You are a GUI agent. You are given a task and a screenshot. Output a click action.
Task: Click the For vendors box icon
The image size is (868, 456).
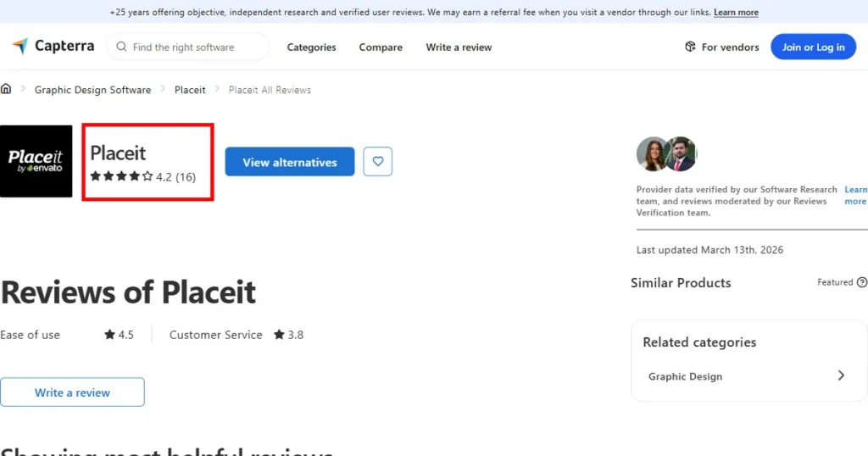coord(690,47)
